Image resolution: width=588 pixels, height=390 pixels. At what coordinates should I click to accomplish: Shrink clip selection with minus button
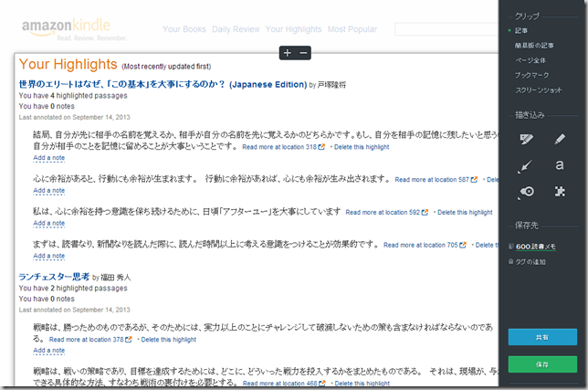(303, 53)
